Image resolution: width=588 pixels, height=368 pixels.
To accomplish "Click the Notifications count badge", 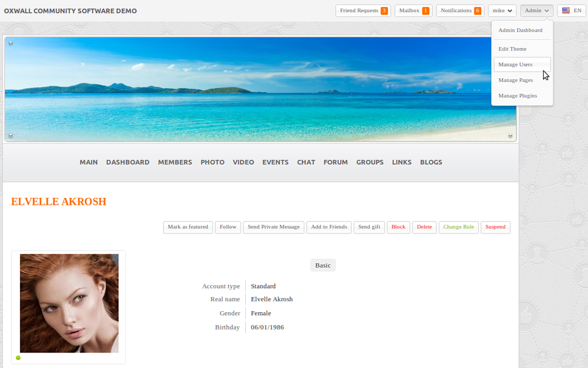I will (477, 11).
